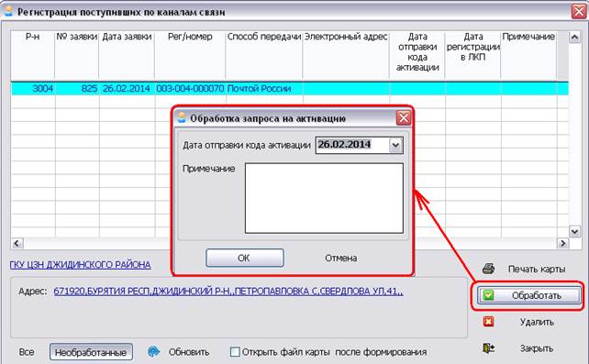
Task: Switch to the Все filter
Action: click(27, 352)
